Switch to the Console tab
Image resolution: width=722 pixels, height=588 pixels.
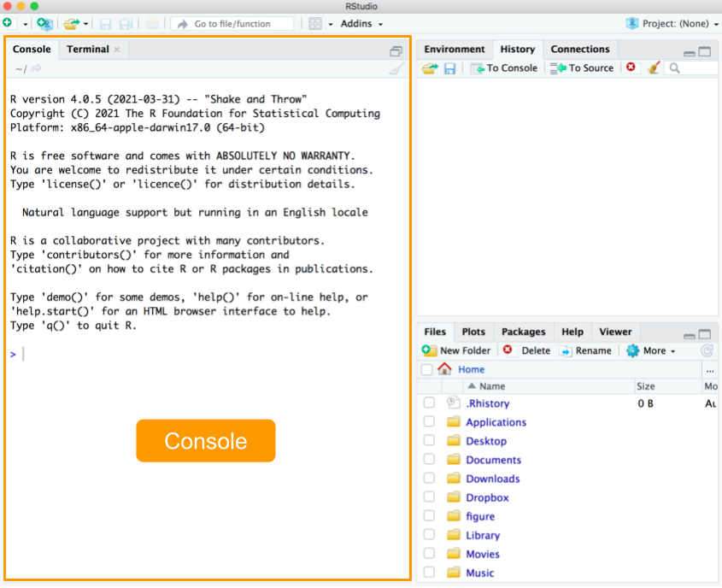32,50
